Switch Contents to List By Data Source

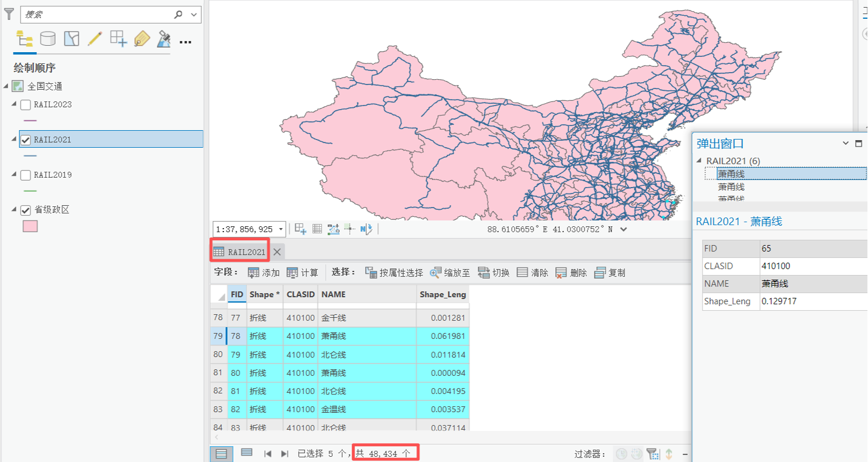tap(48, 39)
